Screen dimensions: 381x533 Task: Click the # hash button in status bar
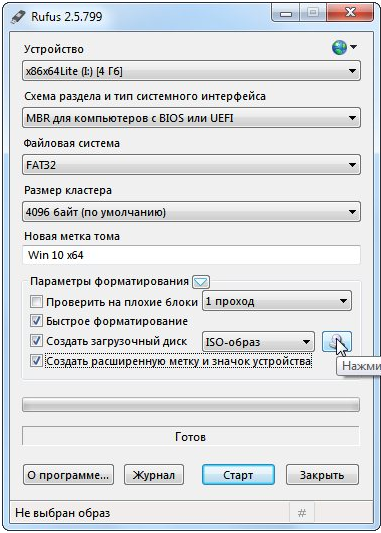click(x=301, y=513)
